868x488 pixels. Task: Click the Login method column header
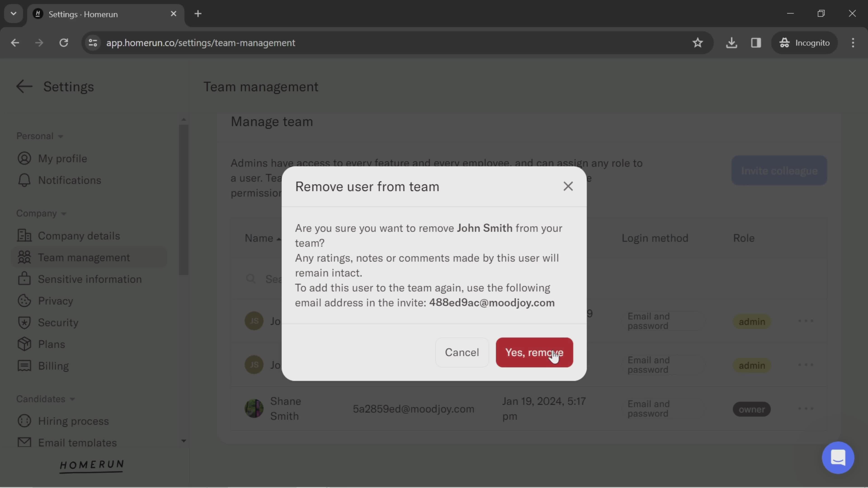(655, 238)
